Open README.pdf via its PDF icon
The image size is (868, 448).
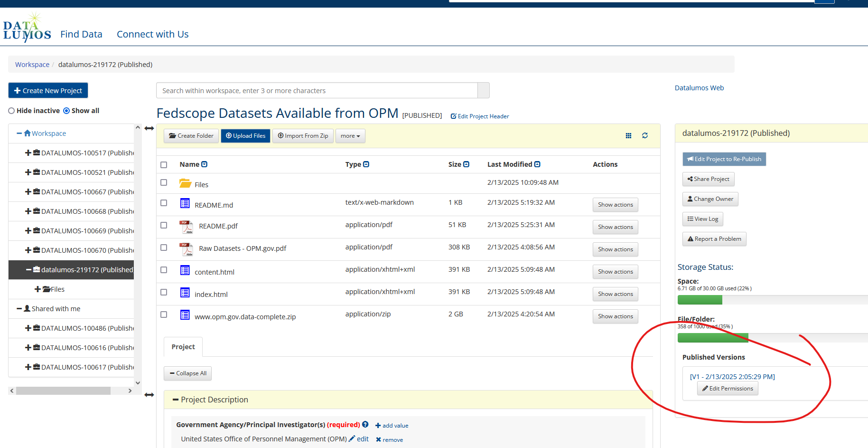[x=187, y=227]
